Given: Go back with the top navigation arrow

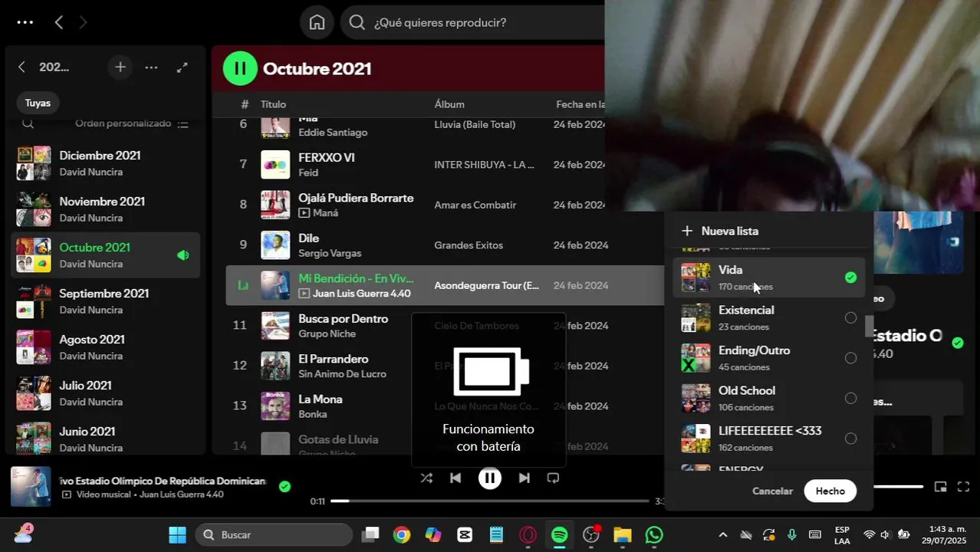Looking at the screenshot, I should click(x=59, y=22).
